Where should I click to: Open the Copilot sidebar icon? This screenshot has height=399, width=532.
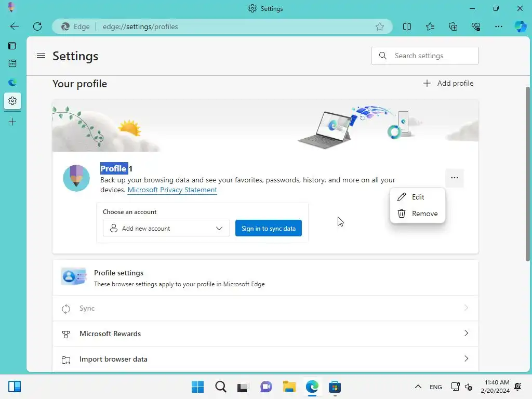[520, 26]
